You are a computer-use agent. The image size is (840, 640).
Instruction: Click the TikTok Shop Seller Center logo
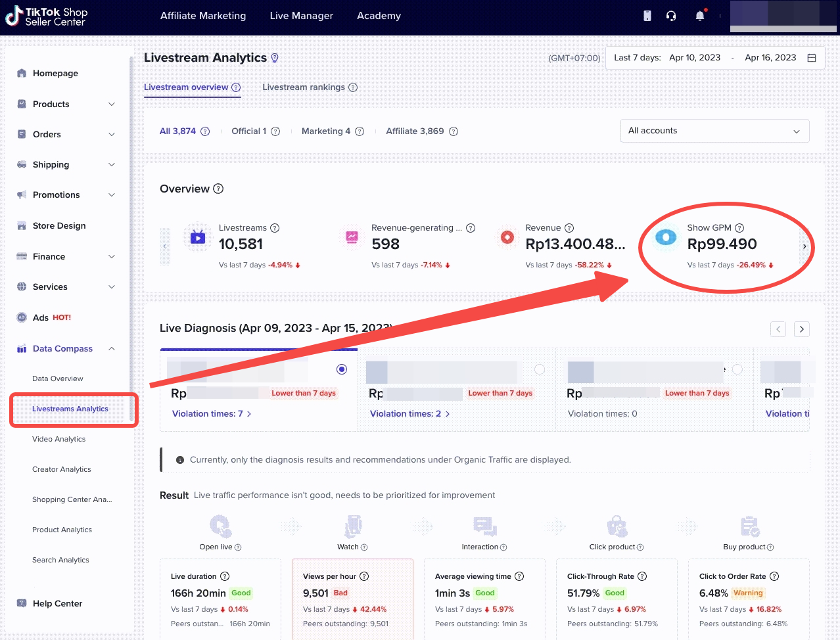click(46, 16)
